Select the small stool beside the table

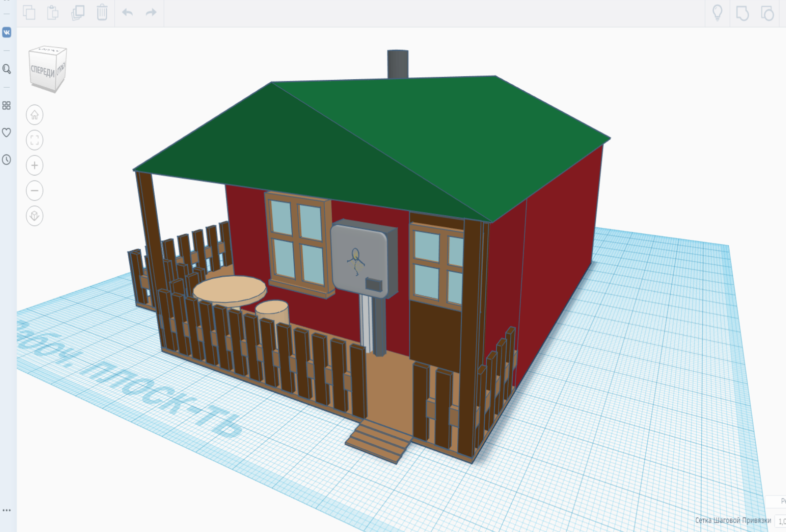[272, 312]
